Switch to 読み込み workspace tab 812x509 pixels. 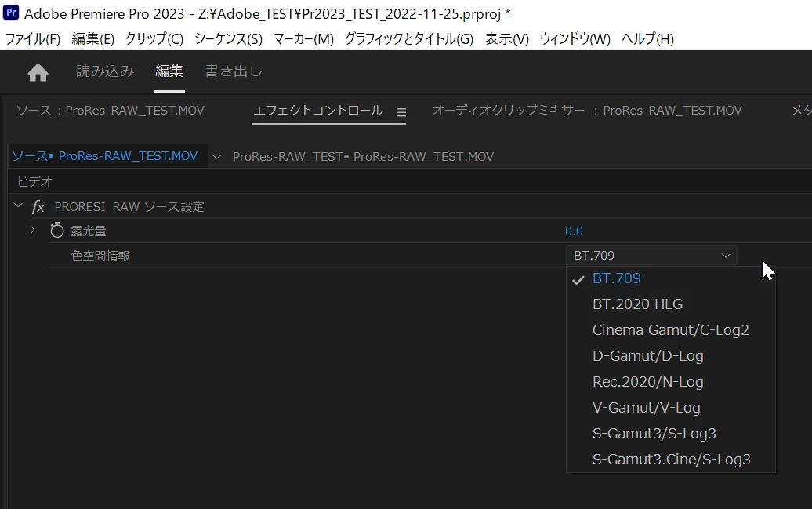tap(105, 71)
